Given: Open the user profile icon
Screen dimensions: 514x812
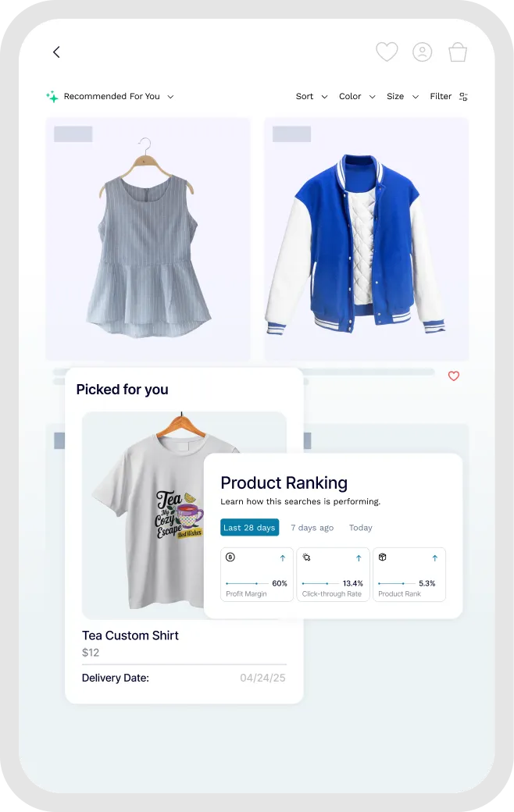Looking at the screenshot, I should pos(423,52).
